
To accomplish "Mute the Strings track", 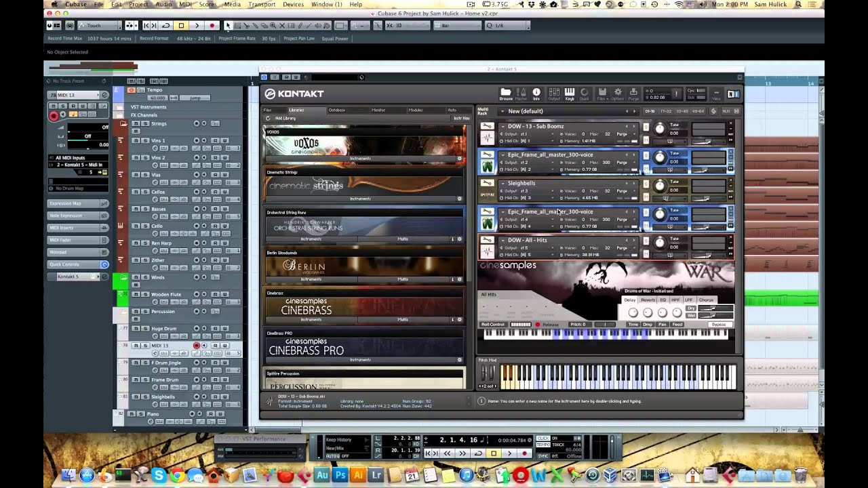I will coord(136,123).
